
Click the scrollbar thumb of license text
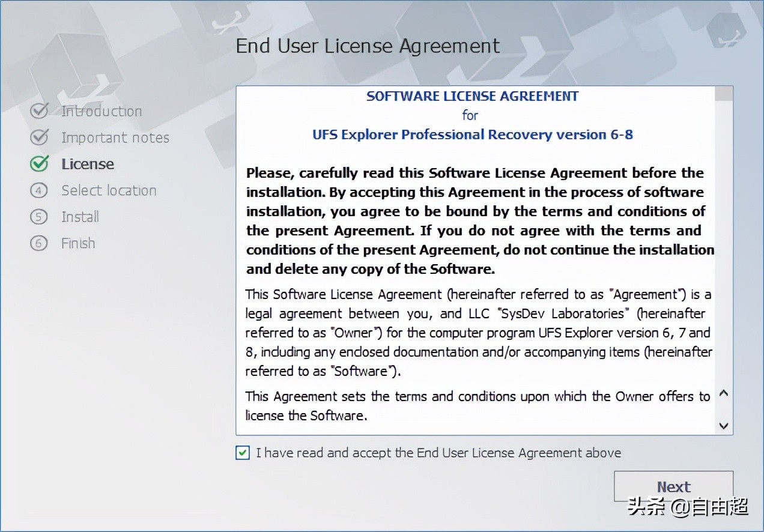(x=724, y=94)
